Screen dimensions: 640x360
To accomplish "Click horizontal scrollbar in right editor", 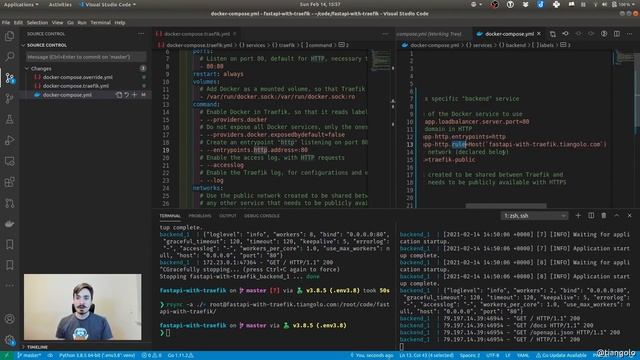I will tap(506, 206).
